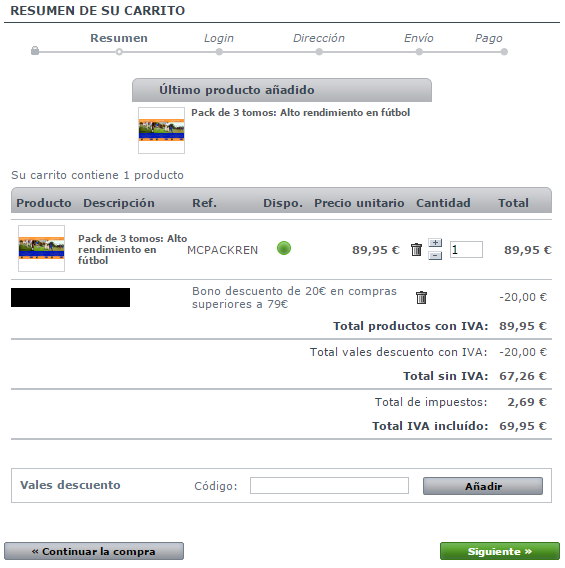
Task: Click the lock icon at progress start
Action: [x=35, y=50]
